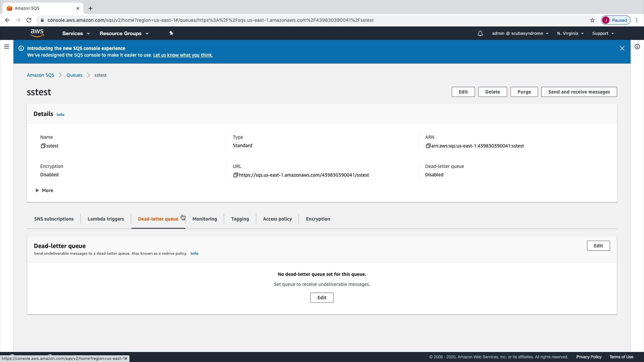Viewport: 644px width, 362px height.
Task: Click the Edit button next to Delete
Action: click(x=463, y=92)
